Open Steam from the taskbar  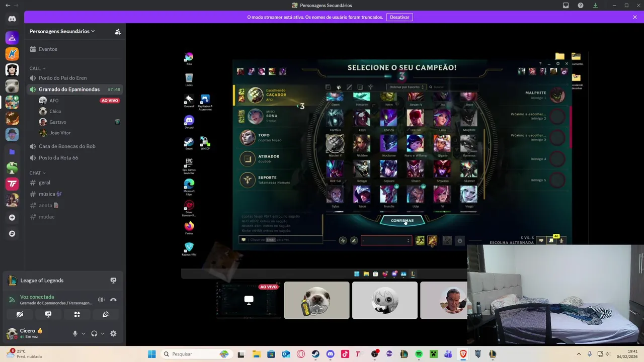point(315,354)
